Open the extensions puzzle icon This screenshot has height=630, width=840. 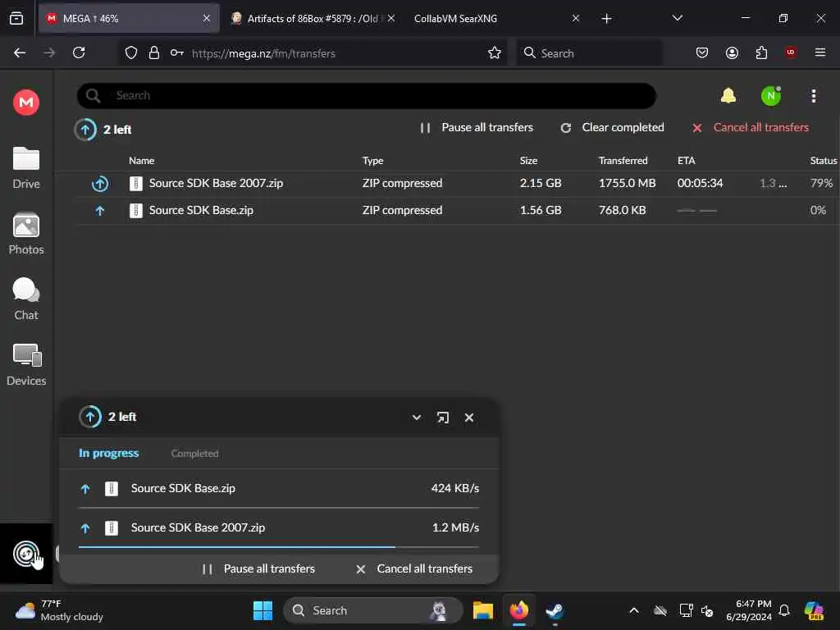click(761, 52)
